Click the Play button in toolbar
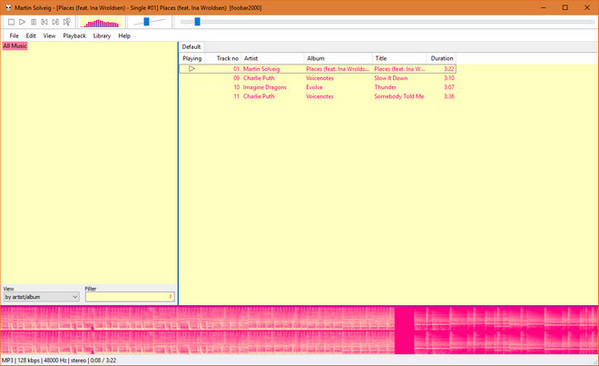 [x=22, y=22]
